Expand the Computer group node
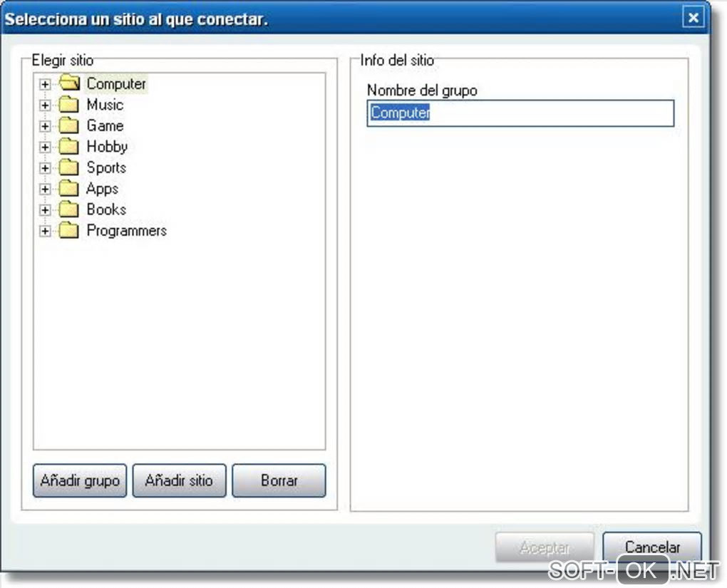This screenshot has width=727, height=588. point(45,84)
